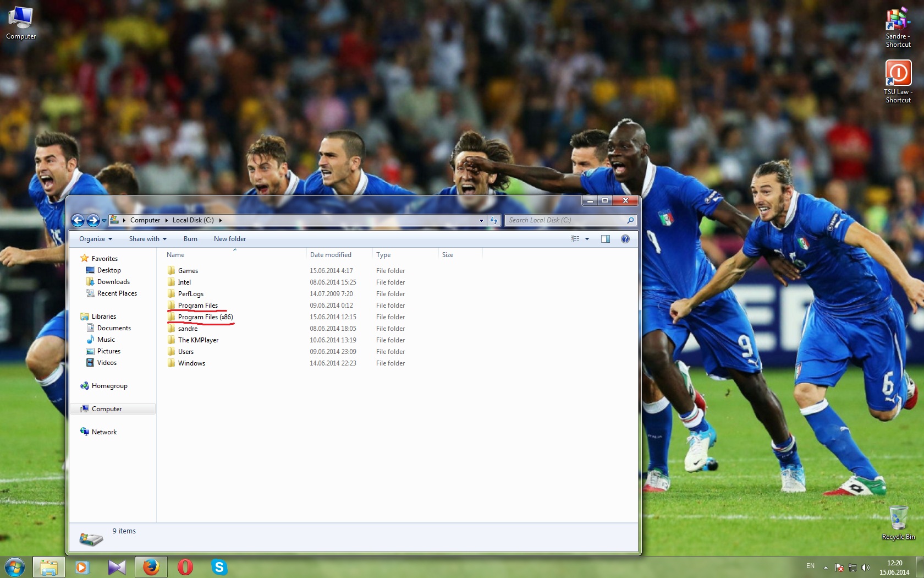Open the volume control speaker icon
The width and height of the screenshot is (924, 578).
coord(866,568)
